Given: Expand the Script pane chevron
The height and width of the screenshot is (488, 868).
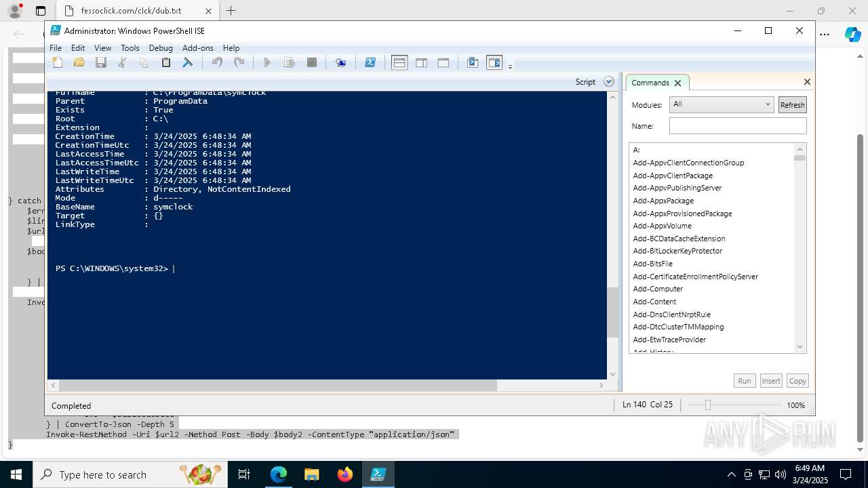Looking at the screenshot, I should (x=609, y=81).
